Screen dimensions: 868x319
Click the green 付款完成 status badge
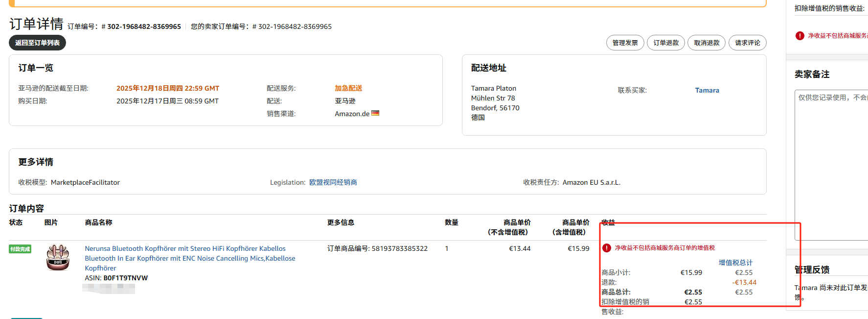(x=20, y=249)
